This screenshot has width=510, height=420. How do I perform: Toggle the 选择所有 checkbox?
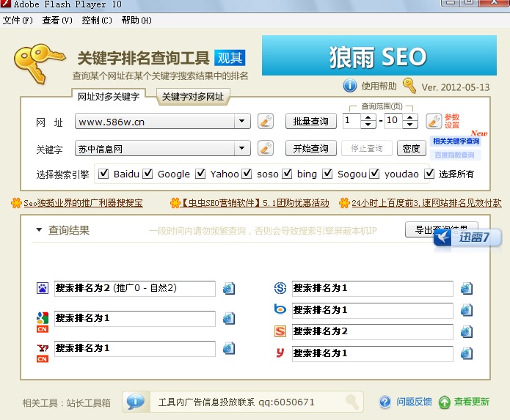point(429,174)
